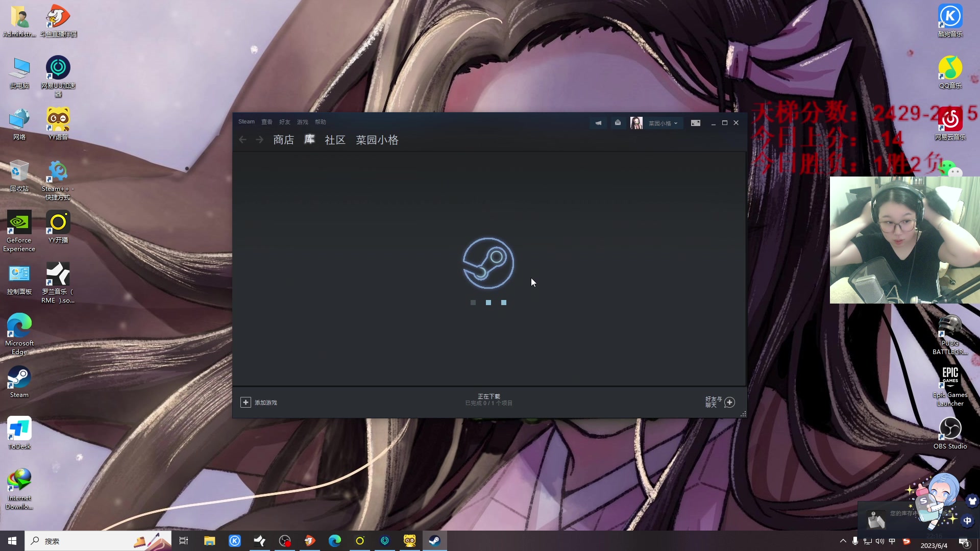Select the 网络 desktop icon
980x551 pixels.
(19, 124)
